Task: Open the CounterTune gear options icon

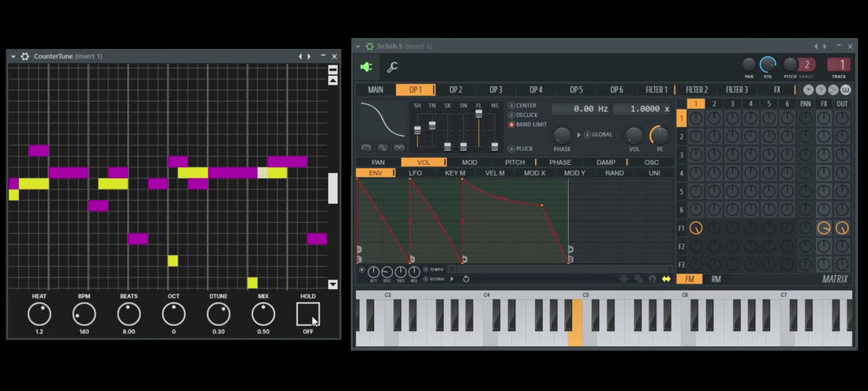Action: tap(25, 57)
